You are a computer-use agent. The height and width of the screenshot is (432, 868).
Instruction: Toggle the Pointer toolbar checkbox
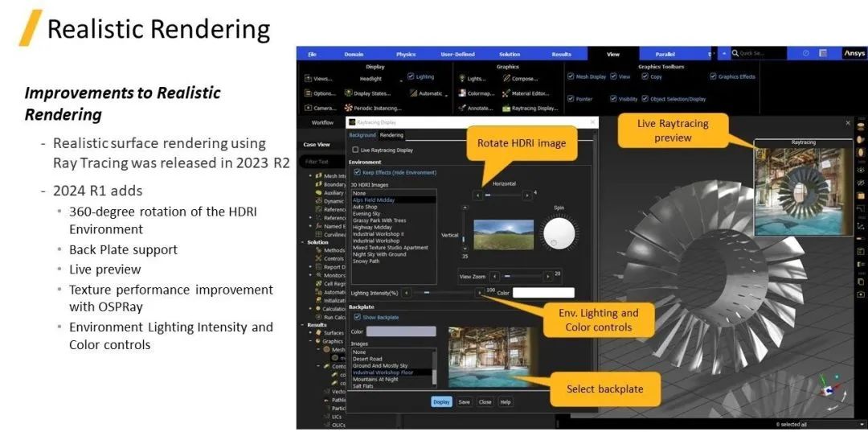571,99
